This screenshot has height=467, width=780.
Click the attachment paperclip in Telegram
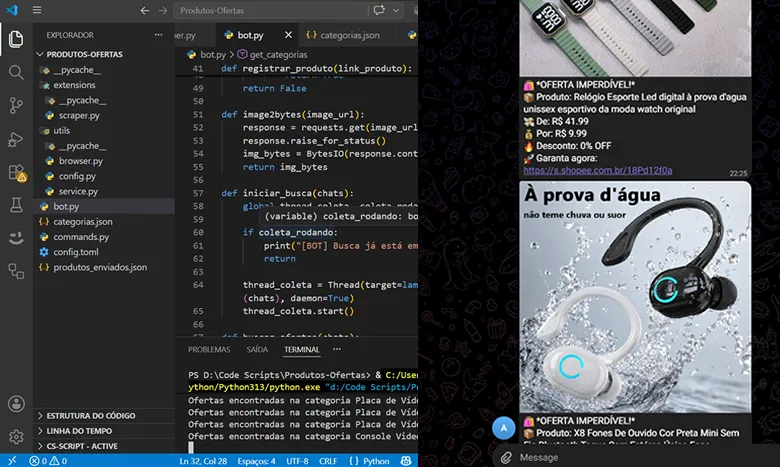coord(506,457)
